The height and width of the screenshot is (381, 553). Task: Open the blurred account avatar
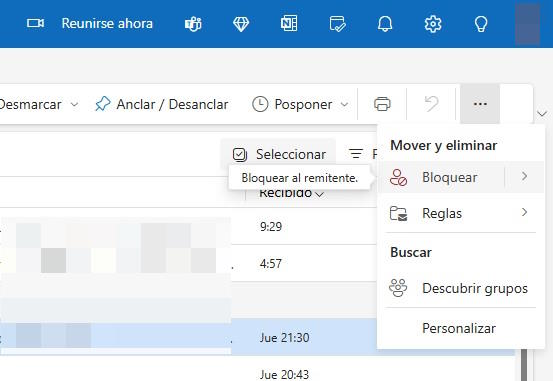click(x=528, y=24)
